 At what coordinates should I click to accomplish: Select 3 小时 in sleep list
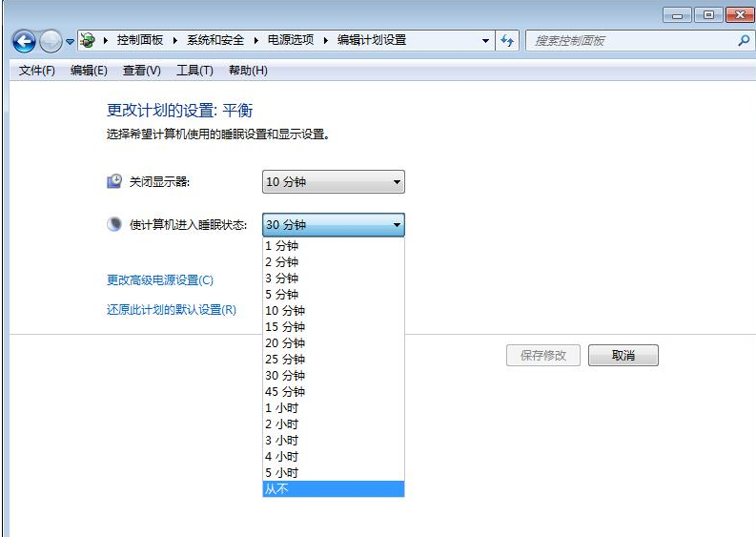[333, 441]
